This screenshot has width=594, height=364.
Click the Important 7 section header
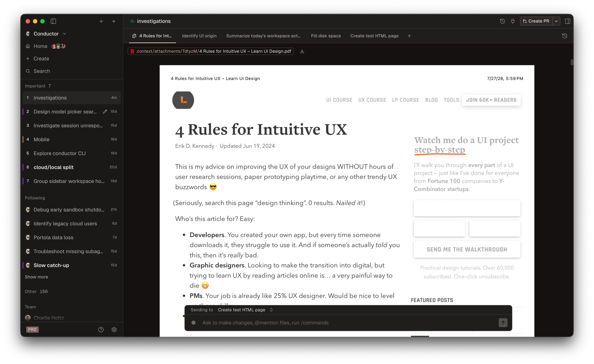coord(38,86)
